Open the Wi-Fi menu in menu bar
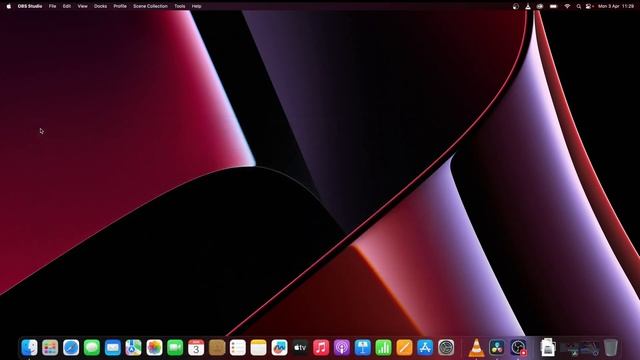 [x=567, y=6]
